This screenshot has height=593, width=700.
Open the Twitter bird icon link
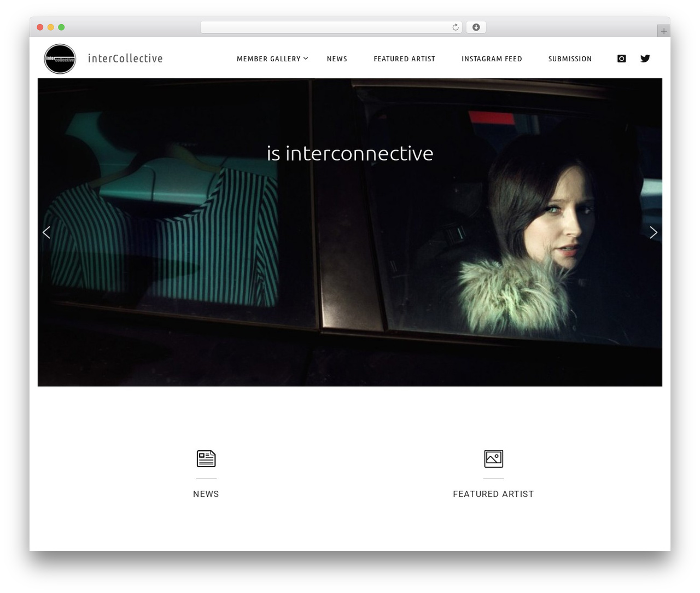pos(645,59)
